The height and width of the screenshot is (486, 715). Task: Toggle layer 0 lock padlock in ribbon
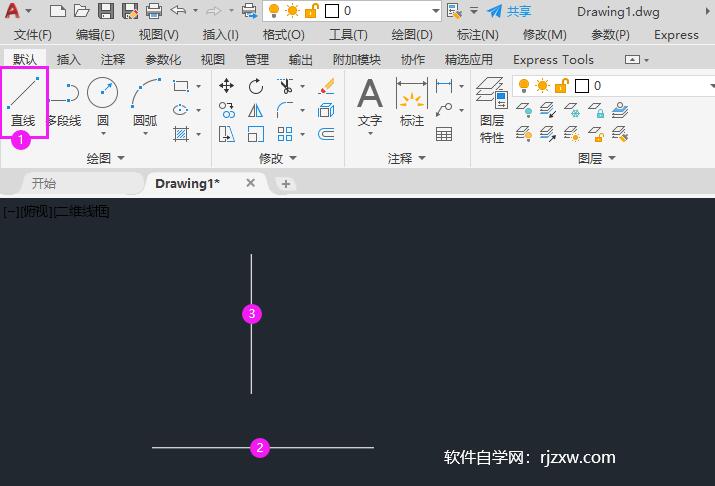(562, 85)
